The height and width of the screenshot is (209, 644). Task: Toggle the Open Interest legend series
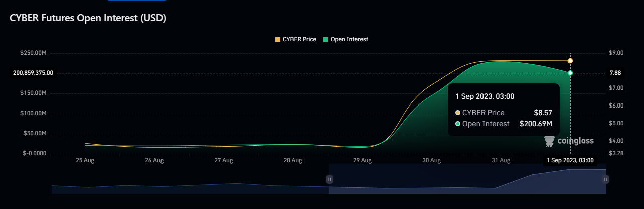click(346, 39)
